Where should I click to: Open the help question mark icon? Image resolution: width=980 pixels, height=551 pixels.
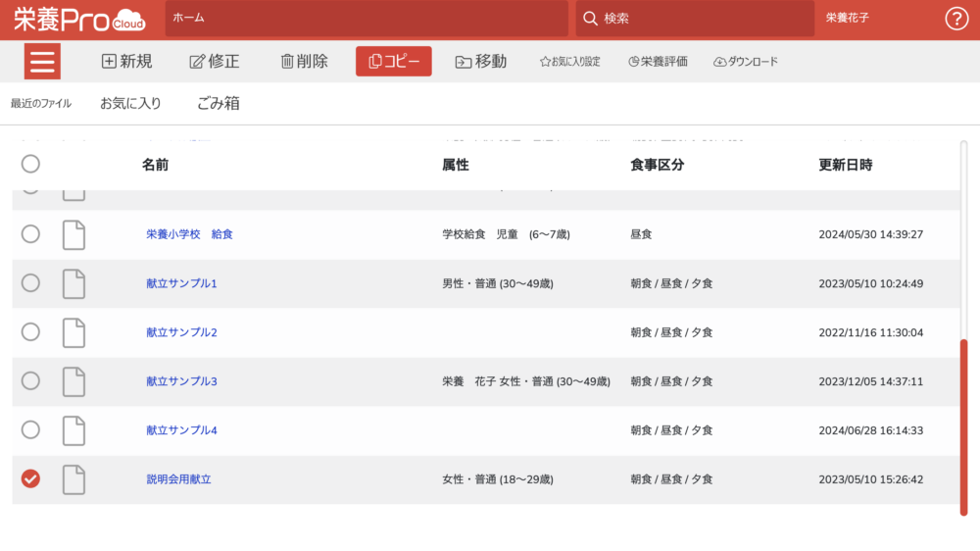(955, 19)
